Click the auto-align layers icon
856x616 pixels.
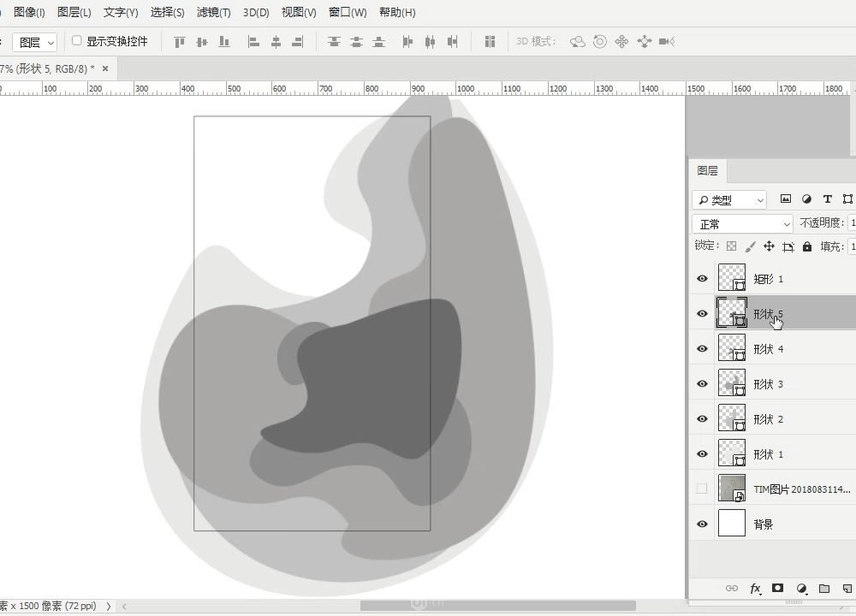point(490,41)
